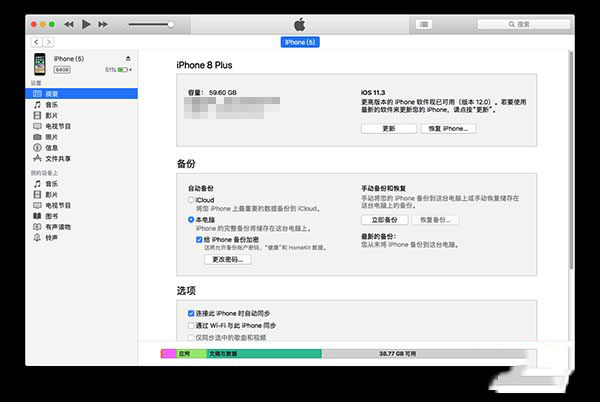The height and width of the screenshot is (402, 600).
Task: Adjust the volume slider knob
Action: pos(171,24)
